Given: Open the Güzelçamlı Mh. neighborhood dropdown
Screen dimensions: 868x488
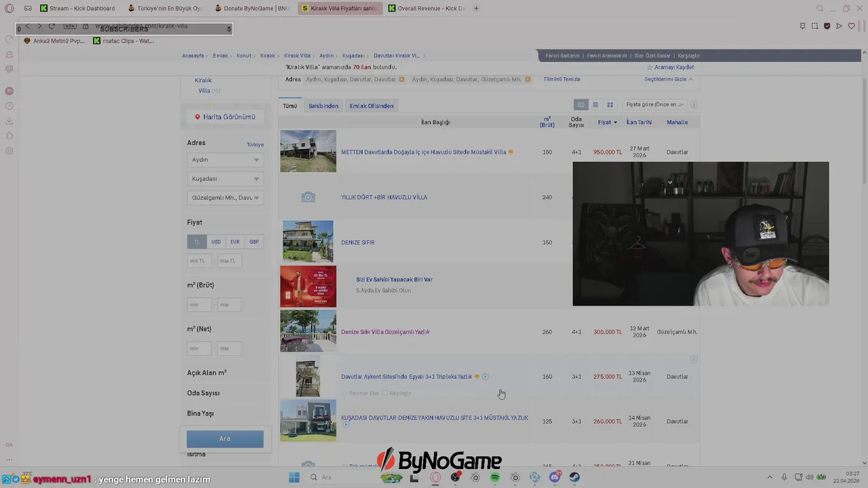Looking at the screenshot, I should tap(225, 198).
